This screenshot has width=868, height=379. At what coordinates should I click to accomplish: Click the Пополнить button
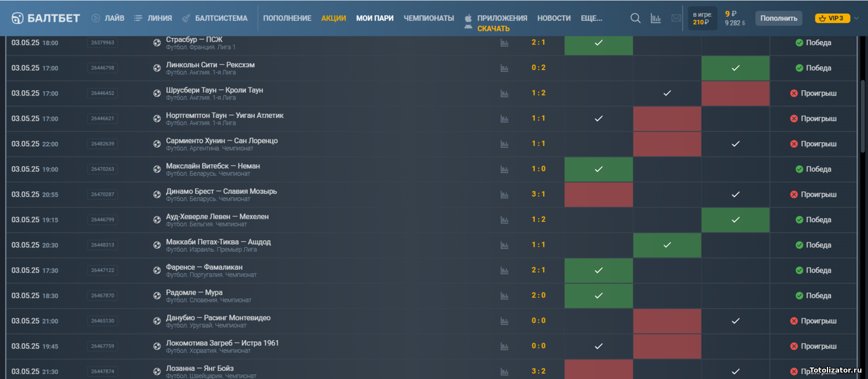click(x=779, y=18)
